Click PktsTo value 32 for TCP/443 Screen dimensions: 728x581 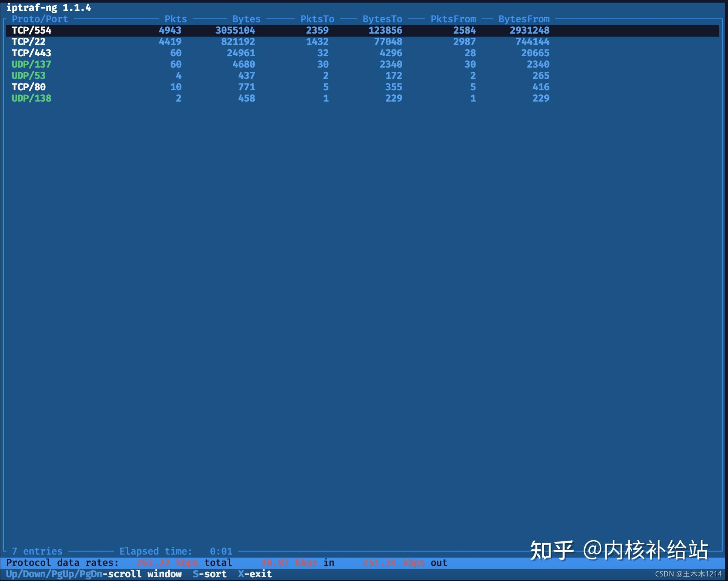(x=323, y=53)
